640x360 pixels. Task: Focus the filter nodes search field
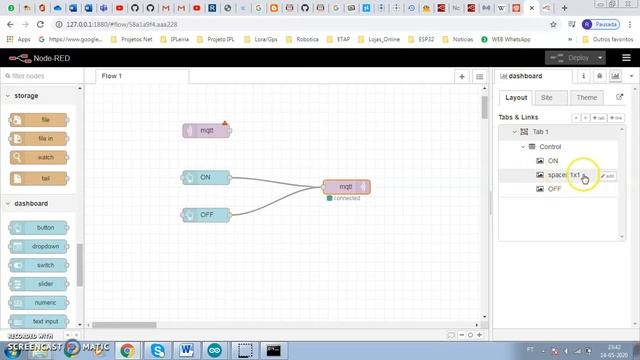click(42, 76)
